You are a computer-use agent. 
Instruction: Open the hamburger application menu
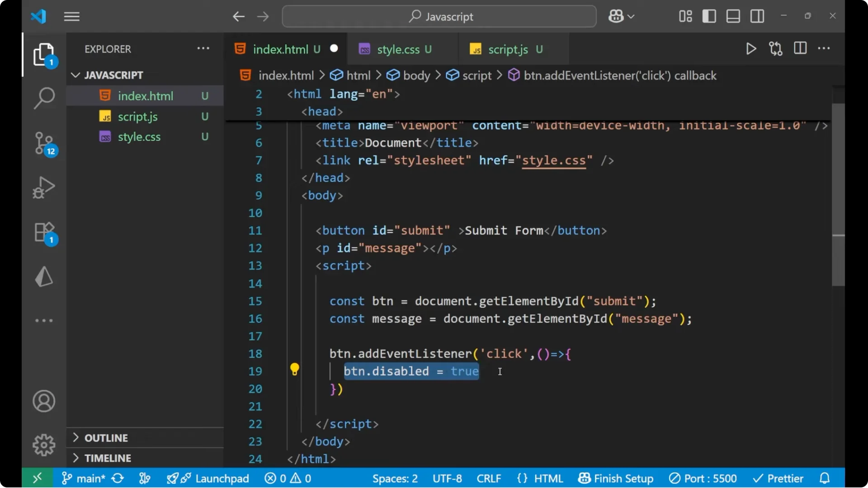[71, 16]
